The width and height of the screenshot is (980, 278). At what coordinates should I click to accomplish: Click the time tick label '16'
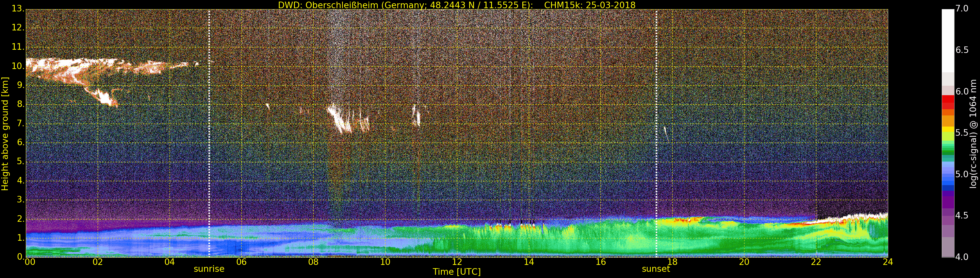point(601,262)
